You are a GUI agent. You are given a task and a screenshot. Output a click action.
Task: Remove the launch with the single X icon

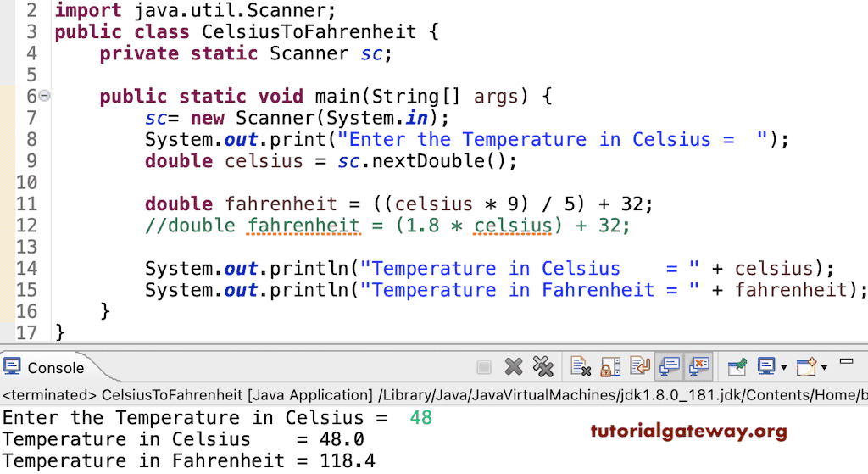pyautogui.click(x=514, y=366)
